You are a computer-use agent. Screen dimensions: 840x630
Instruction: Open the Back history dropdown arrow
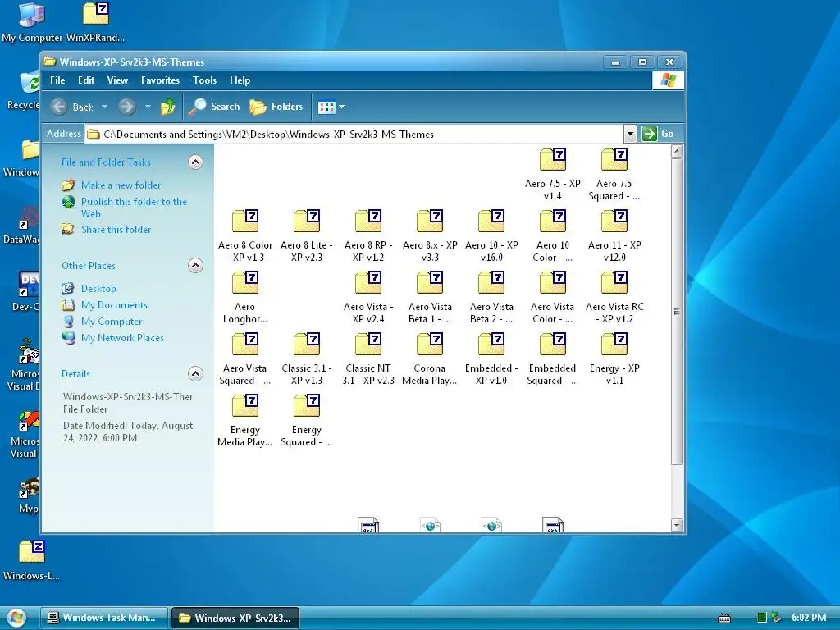(x=104, y=107)
